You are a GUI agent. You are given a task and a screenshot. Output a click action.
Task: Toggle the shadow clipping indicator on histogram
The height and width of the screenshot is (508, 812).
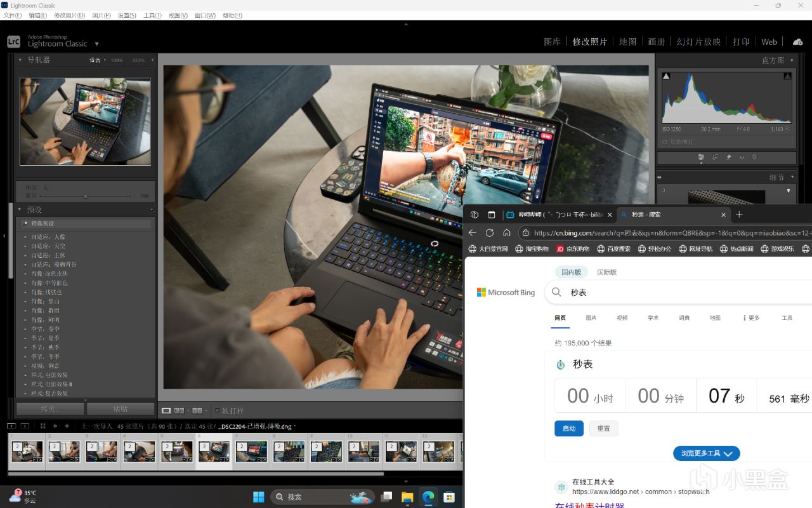point(666,76)
